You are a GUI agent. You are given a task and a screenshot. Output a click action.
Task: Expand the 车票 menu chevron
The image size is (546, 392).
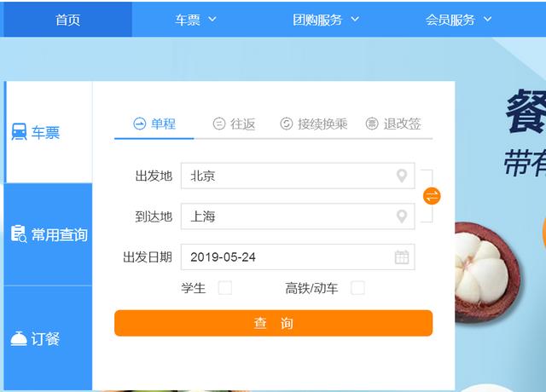pos(212,19)
